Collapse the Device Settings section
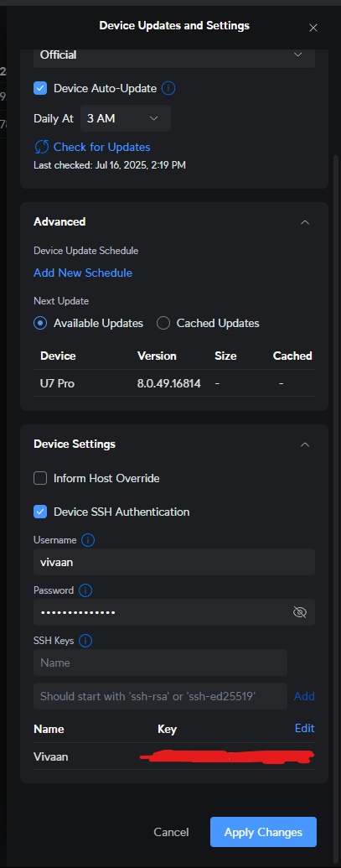Viewport: 341px width, 868px height. (x=304, y=444)
